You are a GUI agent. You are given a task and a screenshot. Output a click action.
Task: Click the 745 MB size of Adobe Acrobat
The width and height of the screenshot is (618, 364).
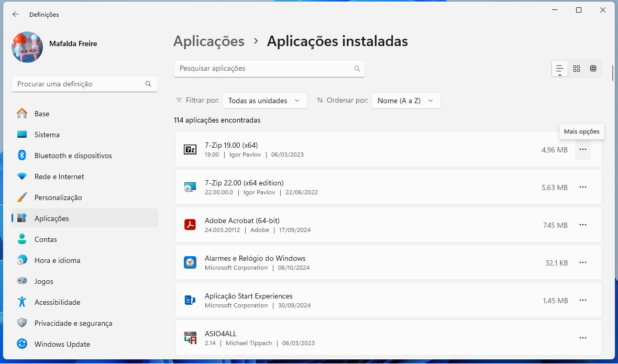pyautogui.click(x=555, y=225)
